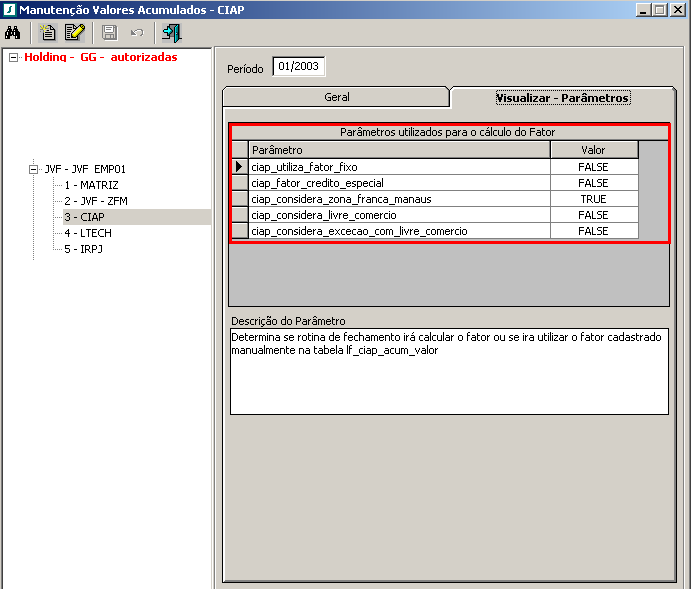The width and height of the screenshot is (691, 589).
Task: Click the binoculars search icon
Action: 14,32
